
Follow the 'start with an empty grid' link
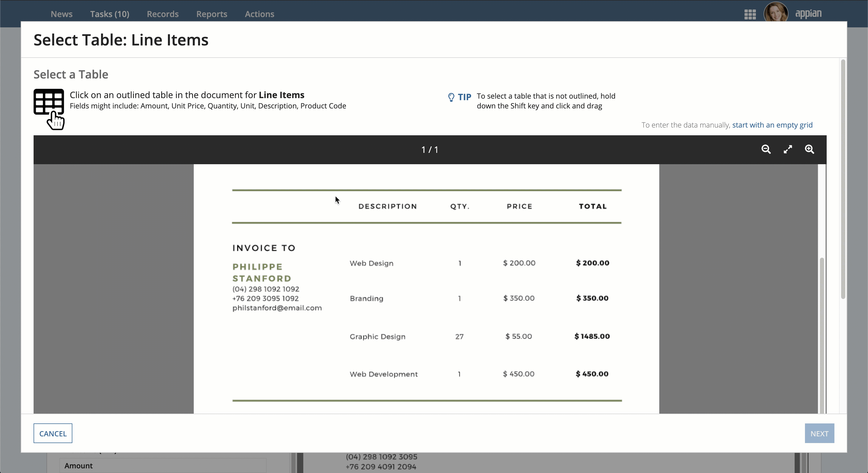pyautogui.click(x=772, y=125)
